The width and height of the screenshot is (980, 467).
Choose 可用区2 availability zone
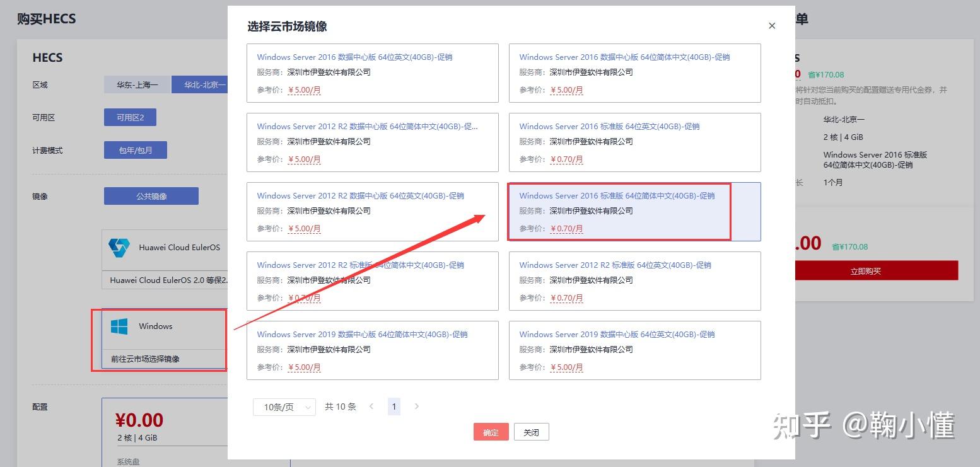130,117
